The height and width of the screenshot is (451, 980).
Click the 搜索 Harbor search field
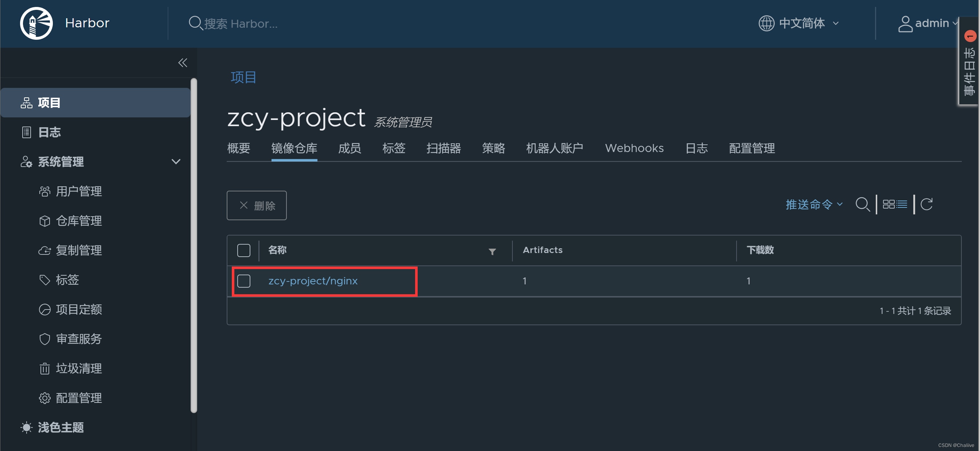tap(241, 24)
